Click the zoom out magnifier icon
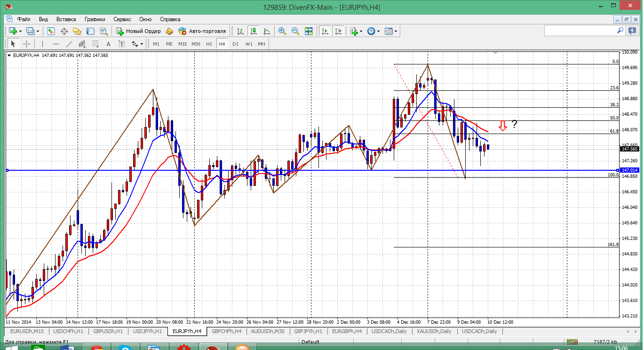The image size is (644, 350). [295, 31]
